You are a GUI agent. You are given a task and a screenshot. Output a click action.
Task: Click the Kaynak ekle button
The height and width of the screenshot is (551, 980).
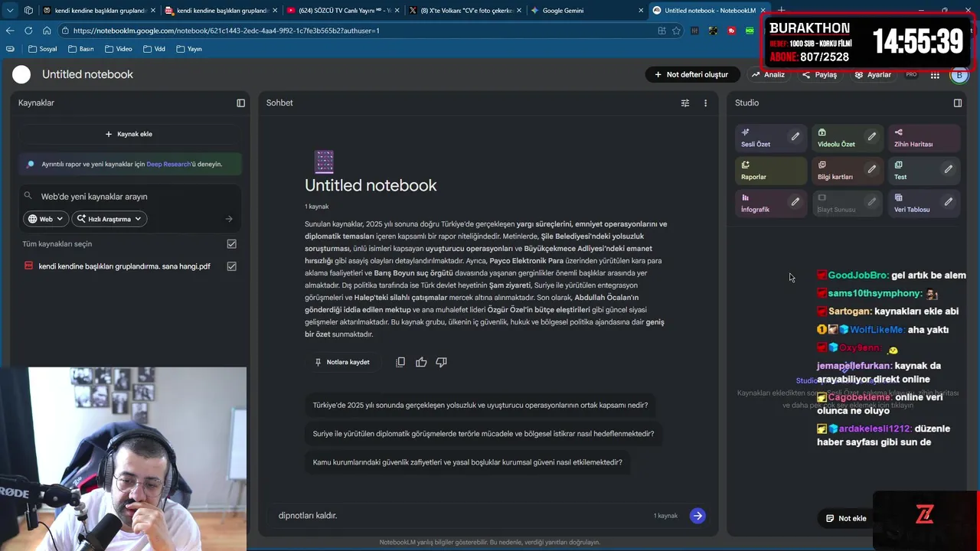point(129,134)
